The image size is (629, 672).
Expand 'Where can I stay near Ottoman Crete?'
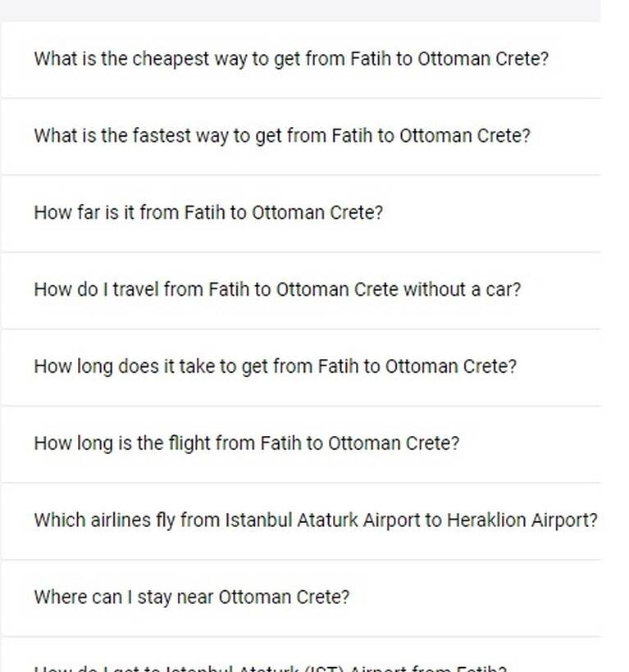pos(192,597)
